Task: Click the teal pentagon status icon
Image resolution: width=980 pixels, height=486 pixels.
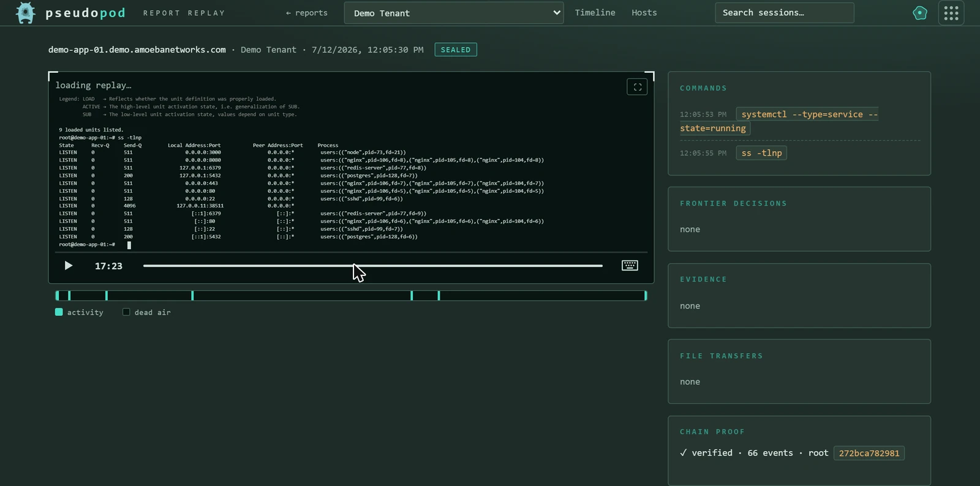Action: [920, 13]
